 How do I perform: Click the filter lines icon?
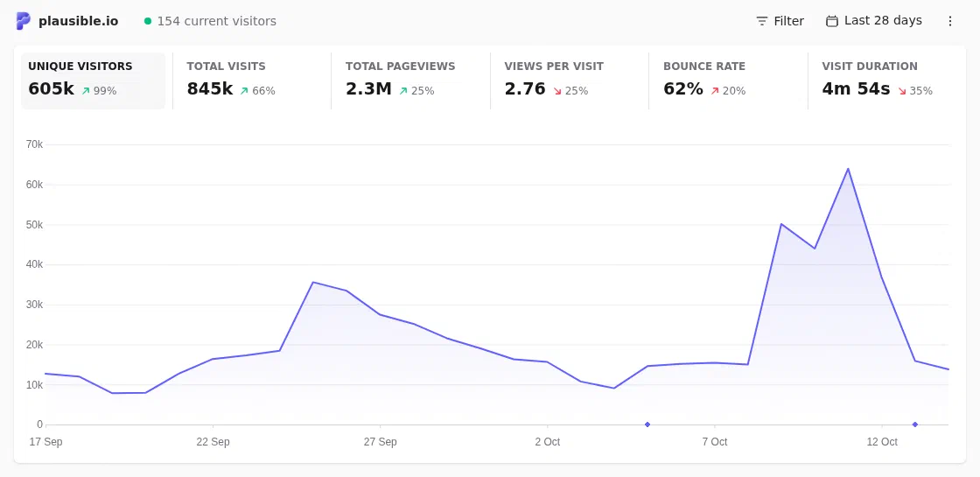[x=762, y=21]
